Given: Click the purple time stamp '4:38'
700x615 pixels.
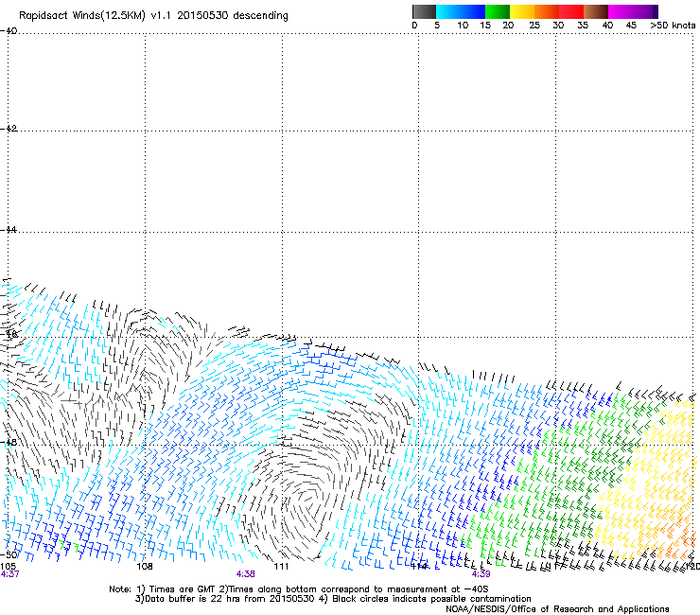Looking at the screenshot, I should pos(246,574).
